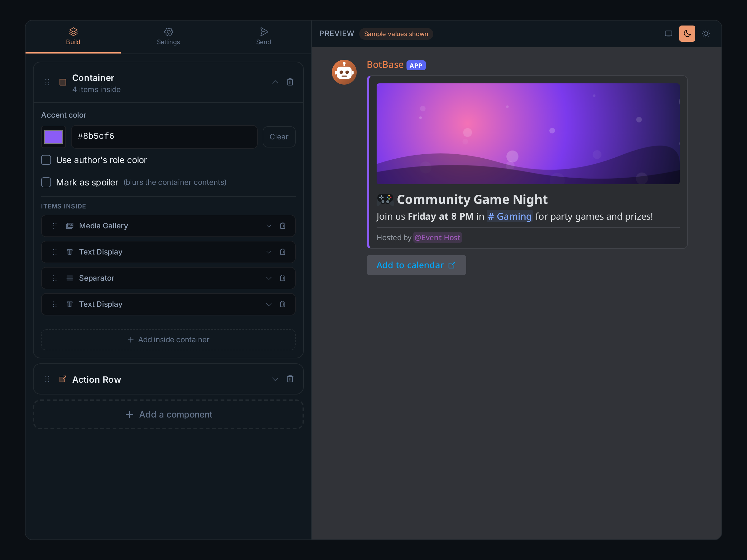Click the Media Gallery image icon
747x560 pixels.
pos(70,226)
